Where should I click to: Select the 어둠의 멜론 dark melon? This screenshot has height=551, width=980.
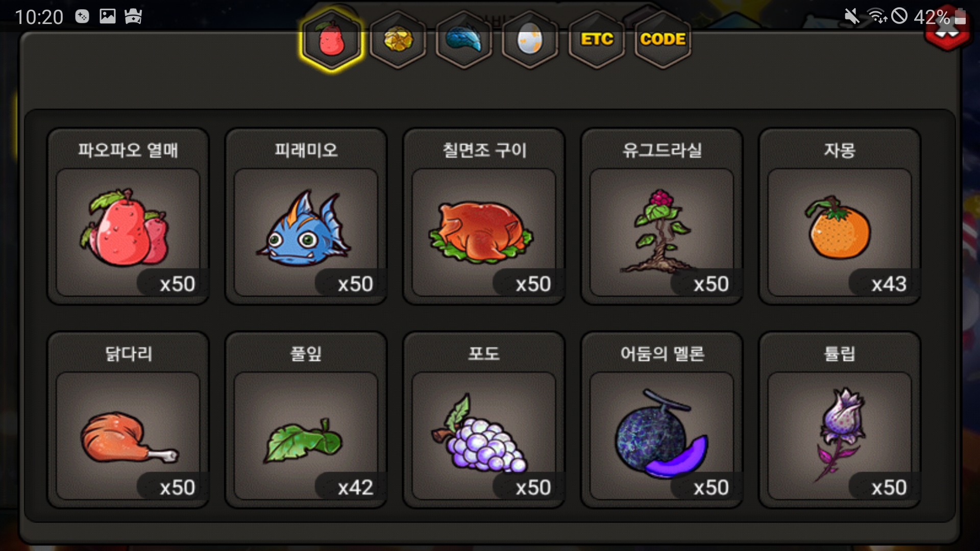[662, 420]
